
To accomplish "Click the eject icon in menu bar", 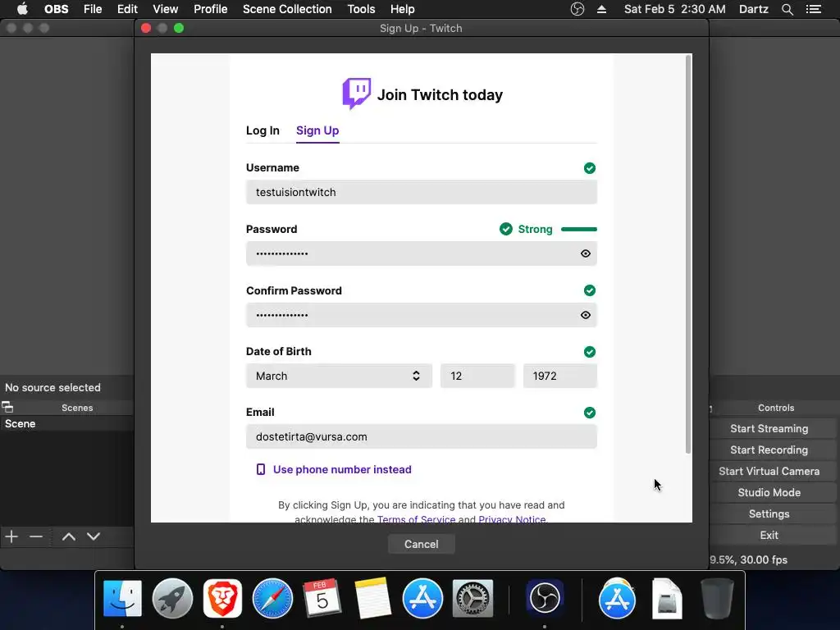I will point(601,9).
